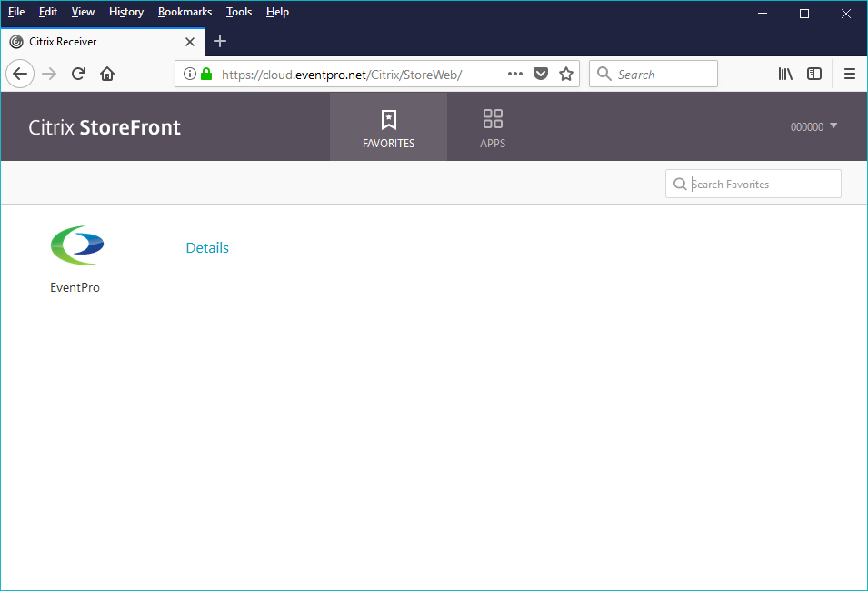Maximize the browser window

804,14
